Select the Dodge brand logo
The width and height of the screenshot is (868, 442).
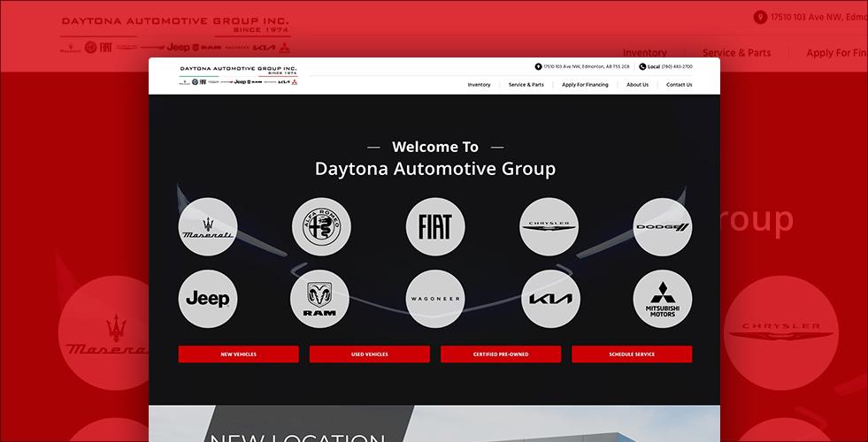(663, 227)
